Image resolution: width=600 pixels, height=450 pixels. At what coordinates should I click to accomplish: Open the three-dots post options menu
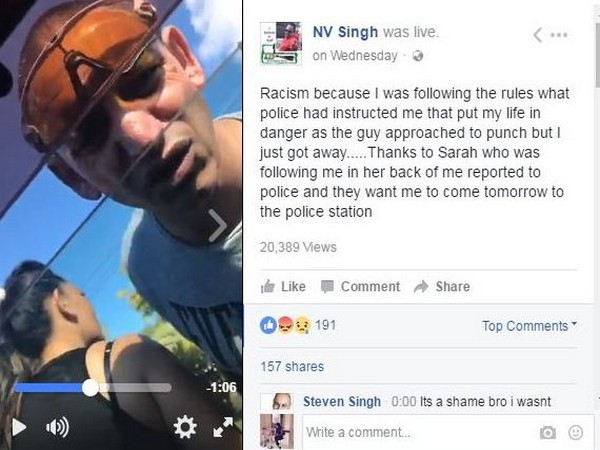click(559, 35)
